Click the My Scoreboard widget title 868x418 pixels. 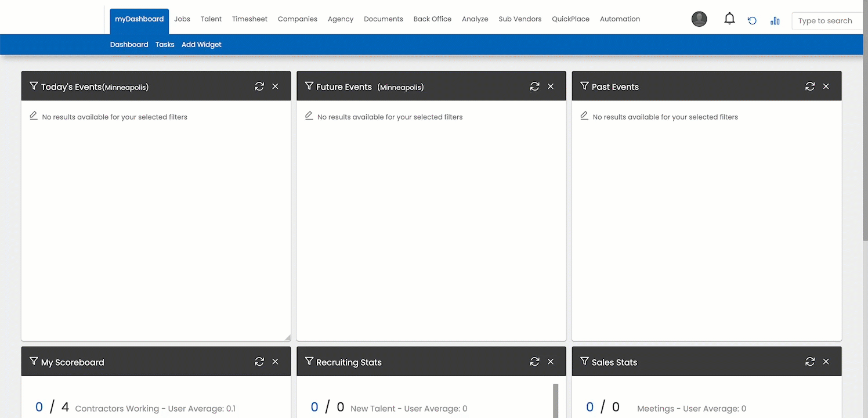tap(73, 362)
